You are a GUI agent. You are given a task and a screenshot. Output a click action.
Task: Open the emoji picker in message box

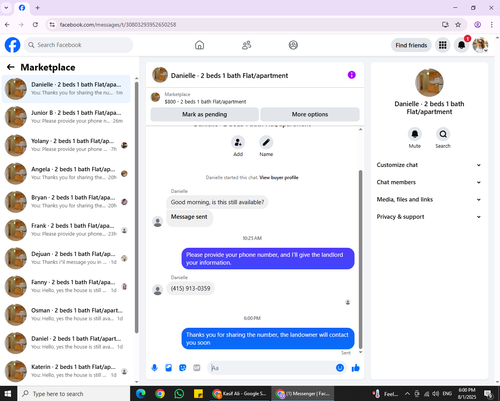pyautogui.click(x=340, y=368)
